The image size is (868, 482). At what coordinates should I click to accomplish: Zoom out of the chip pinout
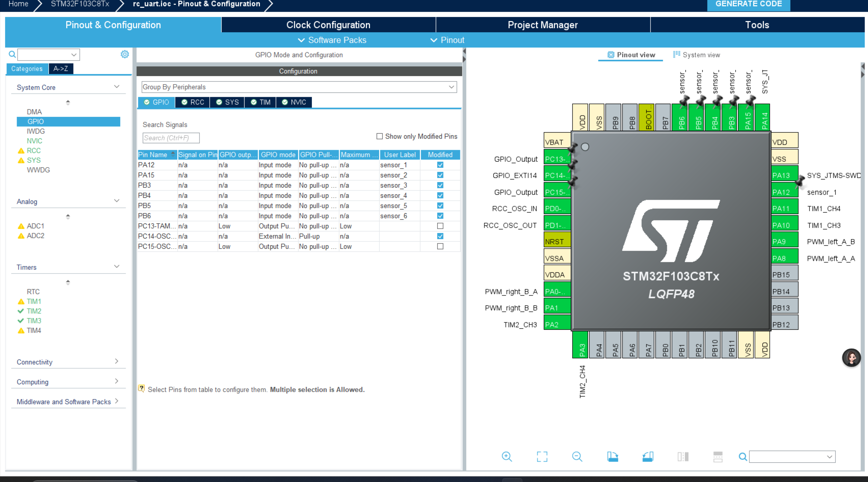tap(577, 457)
